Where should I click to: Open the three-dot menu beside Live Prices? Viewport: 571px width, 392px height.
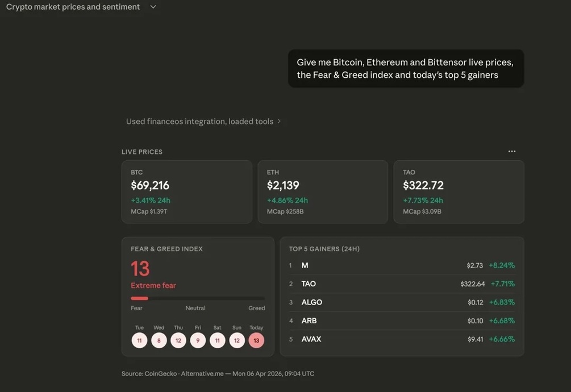[x=512, y=152]
